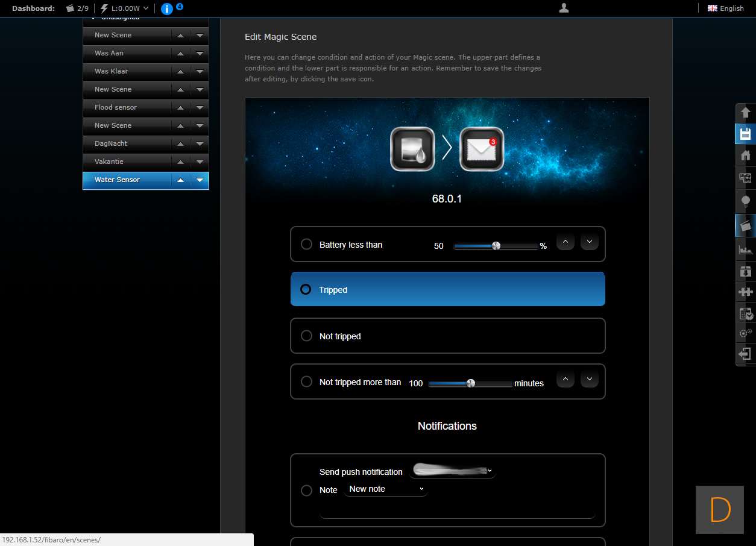Increase the battery percentage with up arrow

(565, 242)
